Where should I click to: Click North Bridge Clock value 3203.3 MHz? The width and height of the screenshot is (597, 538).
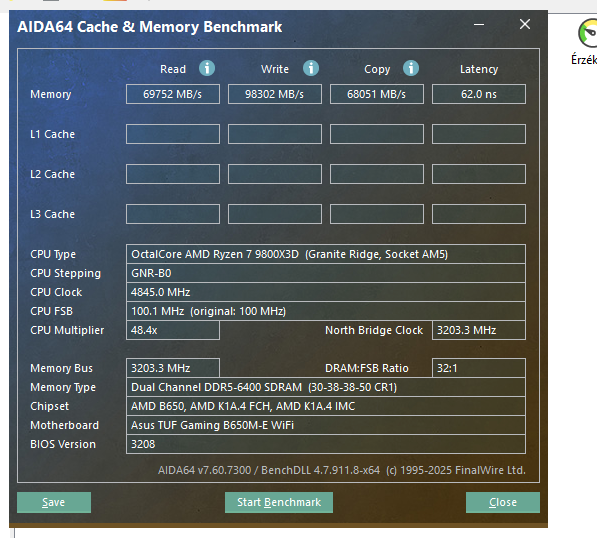pos(479,330)
